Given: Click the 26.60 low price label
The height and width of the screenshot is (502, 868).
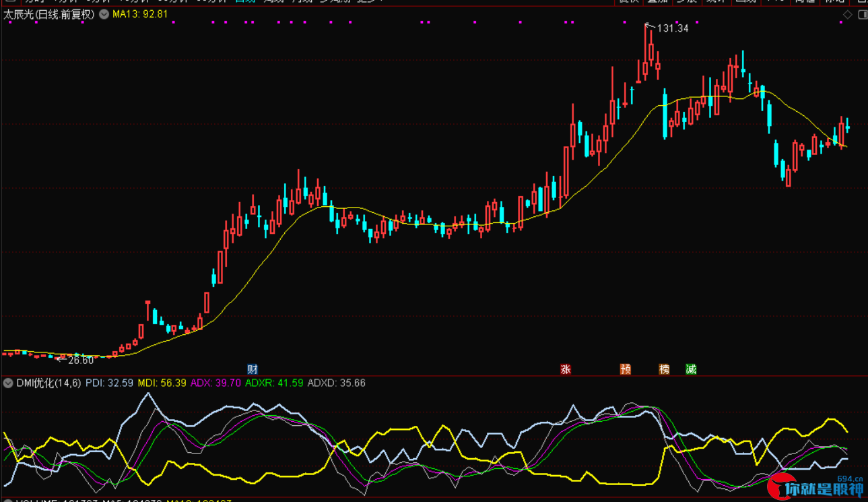Looking at the screenshot, I should pos(81,360).
